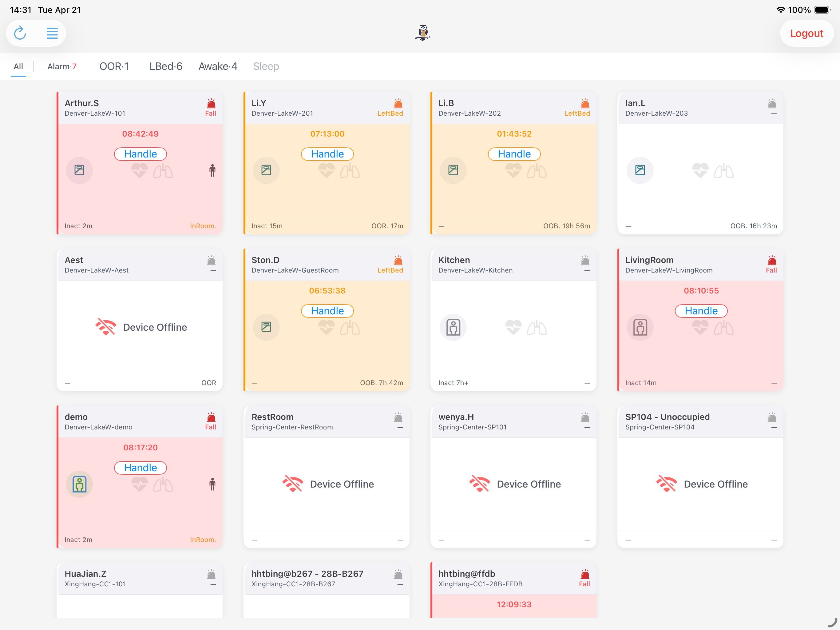Tap Li.Y orange LeftBed siren icon

[398, 103]
